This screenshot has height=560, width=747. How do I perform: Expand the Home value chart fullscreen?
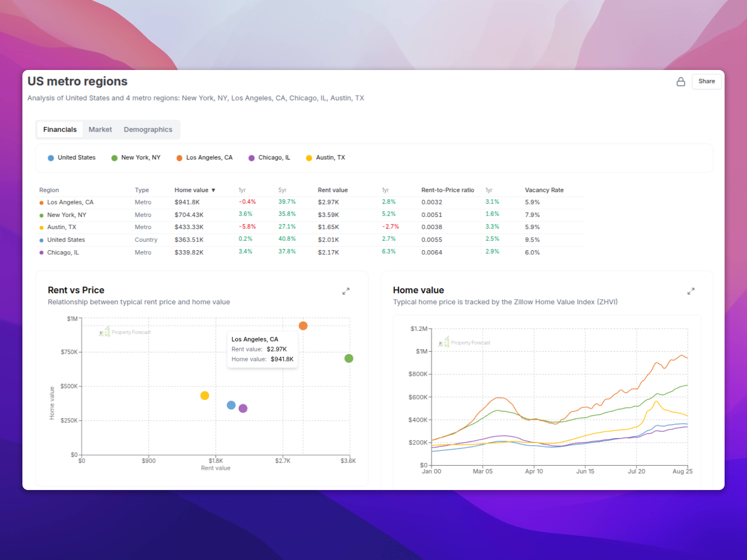[x=691, y=291]
